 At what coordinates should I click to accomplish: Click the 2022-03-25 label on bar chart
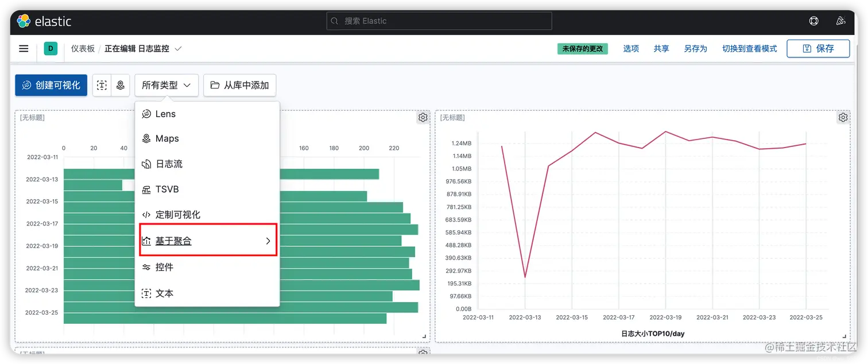tap(42, 312)
